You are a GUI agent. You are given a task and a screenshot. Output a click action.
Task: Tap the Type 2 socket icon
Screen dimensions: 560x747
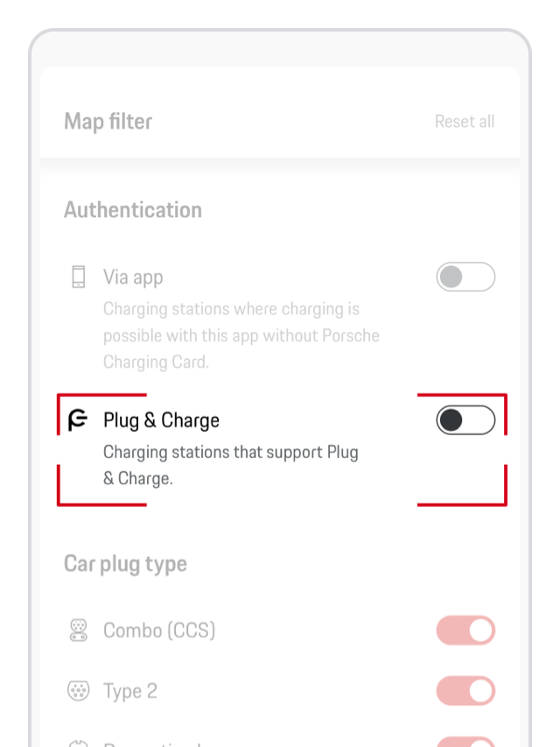click(78, 691)
